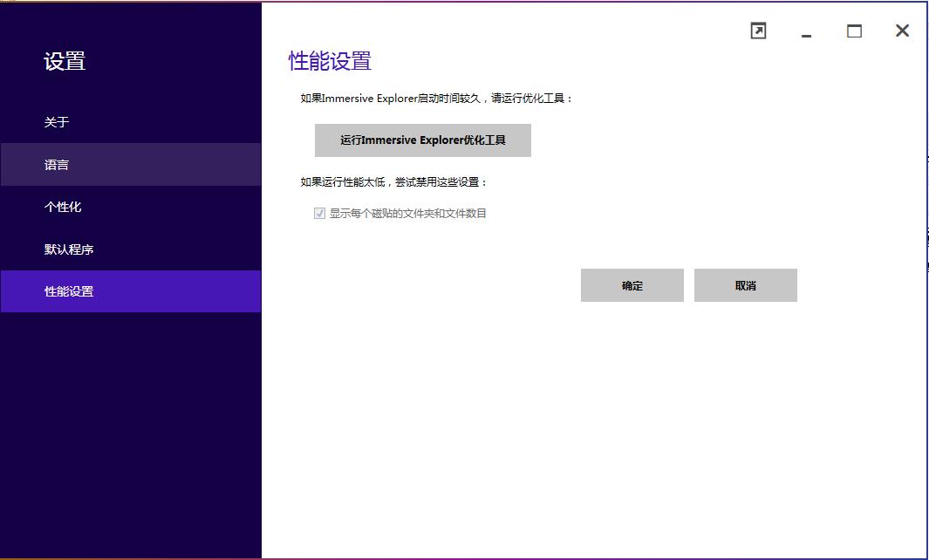Switch to the 语言 settings section
Image resolution: width=929 pixels, height=560 pixels.
coord(57,165)
